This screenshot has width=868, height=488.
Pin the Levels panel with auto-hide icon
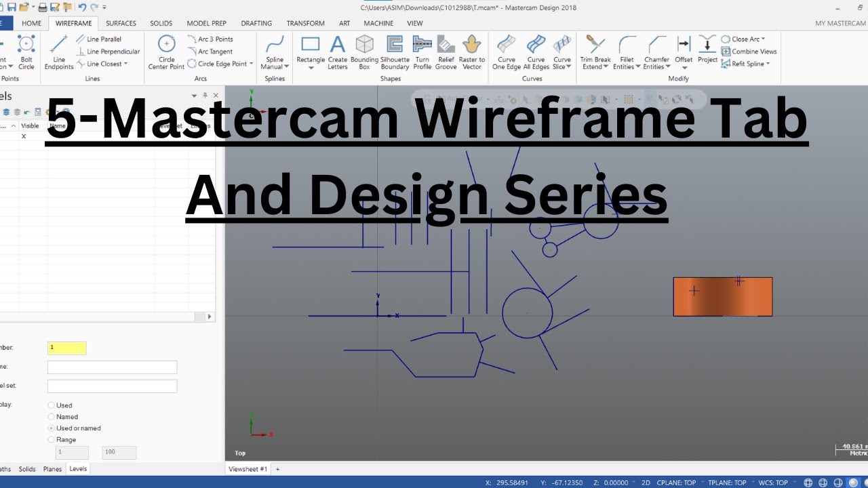[x=205, y=96]
